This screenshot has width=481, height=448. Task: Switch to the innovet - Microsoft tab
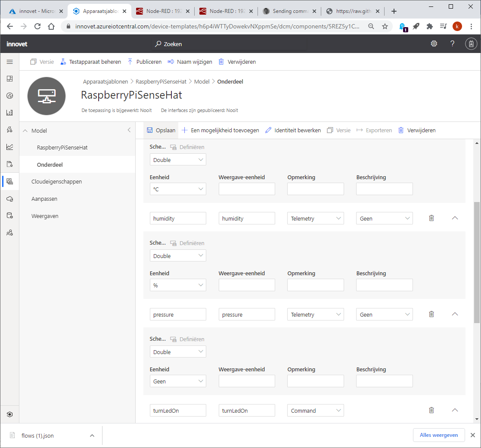[x=35, y=11]
